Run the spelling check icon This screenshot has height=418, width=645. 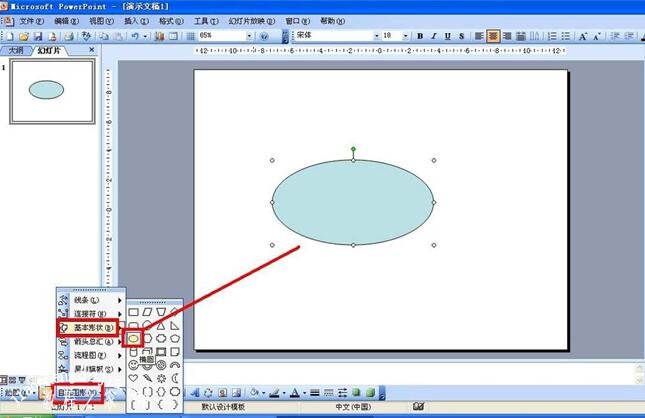pos(86,36)
